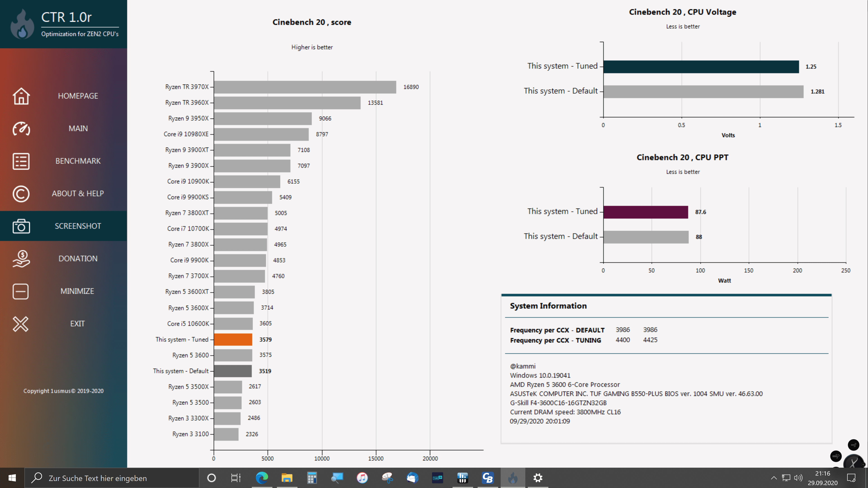Click the 'Core i9 10980XE' chart label
The width and height of the screenshot is (868, 488).
click(x=186, y=134)
